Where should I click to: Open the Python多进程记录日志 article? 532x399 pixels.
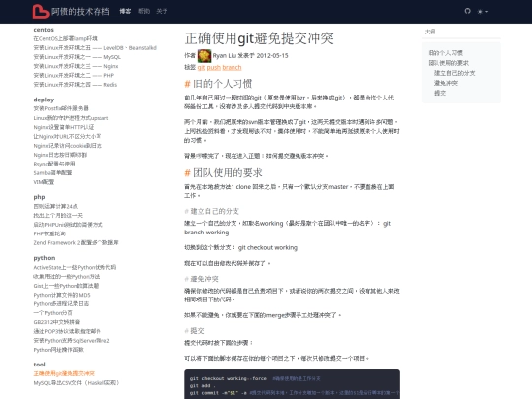pos(61,304)
